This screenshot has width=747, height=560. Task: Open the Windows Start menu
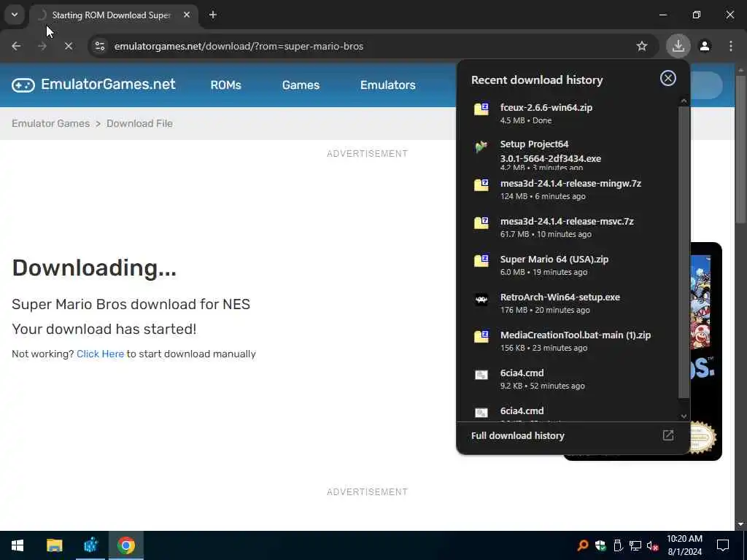[18, 545]
